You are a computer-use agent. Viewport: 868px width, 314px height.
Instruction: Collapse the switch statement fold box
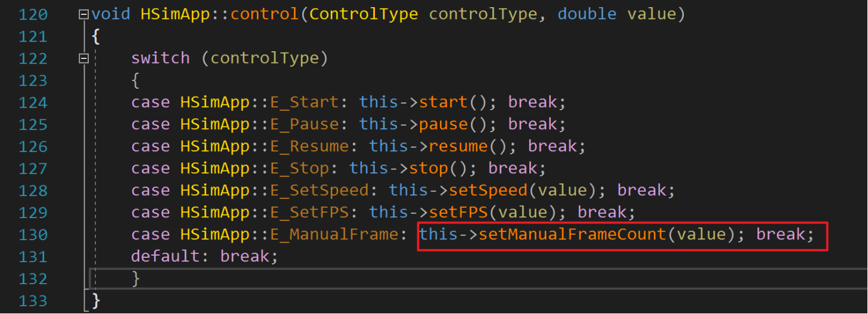[83, 58]
